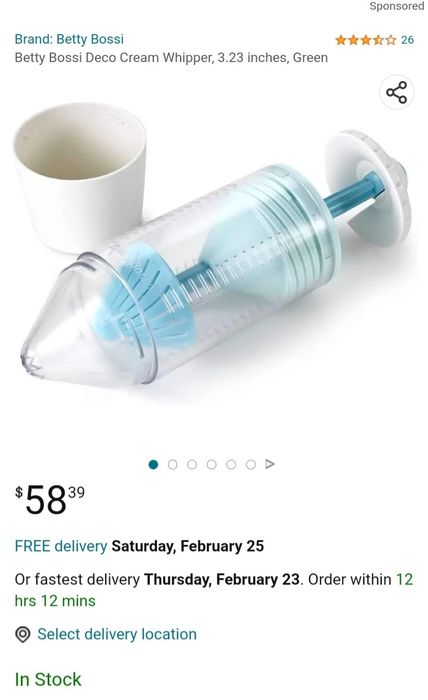Select the fifth image carousel dot
Screen dimensions: 428x700
[231, 465]
